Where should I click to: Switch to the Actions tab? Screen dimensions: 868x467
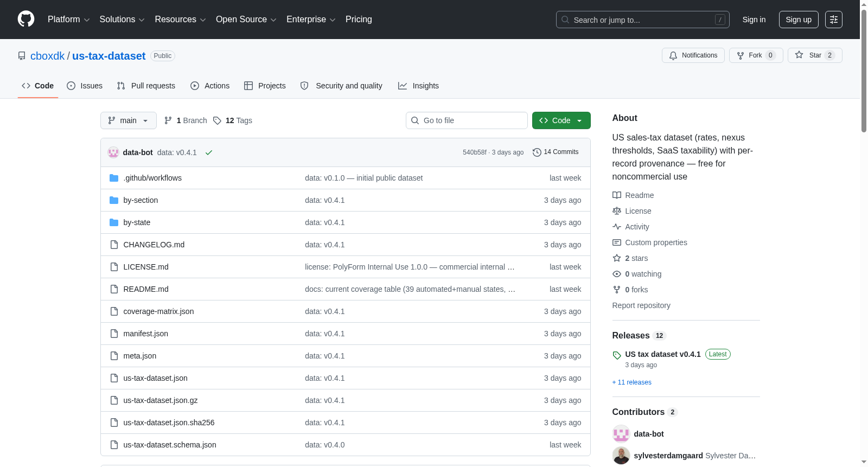click(210, 86)
